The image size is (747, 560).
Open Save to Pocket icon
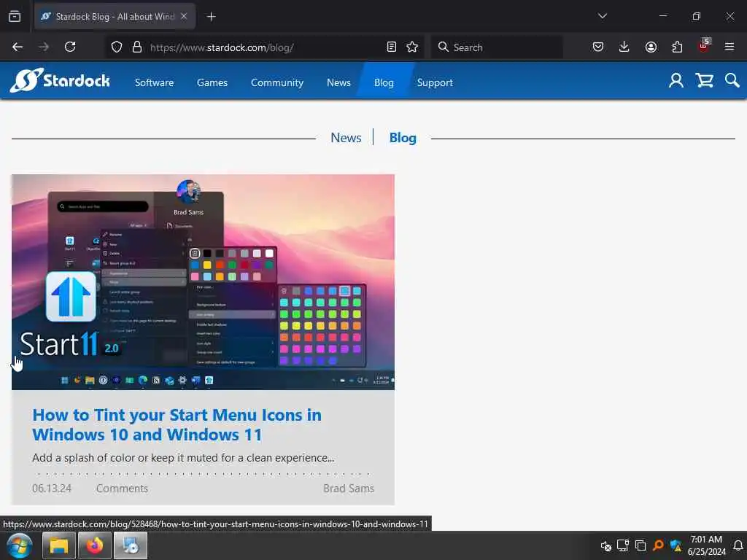coord(598,47)
